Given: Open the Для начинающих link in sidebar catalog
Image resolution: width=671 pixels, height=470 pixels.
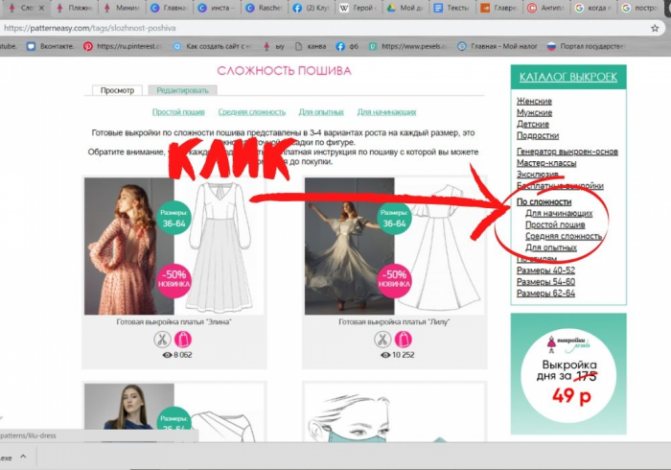Looking at the screenshot, I should click(559, 213).
